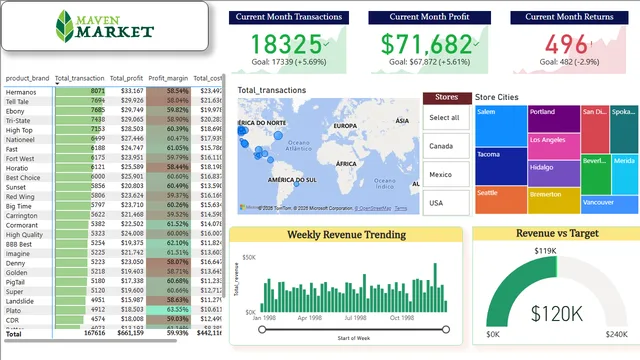Click the table horizontal scrollbar
640x360 pixels.
tap(91, 340)
